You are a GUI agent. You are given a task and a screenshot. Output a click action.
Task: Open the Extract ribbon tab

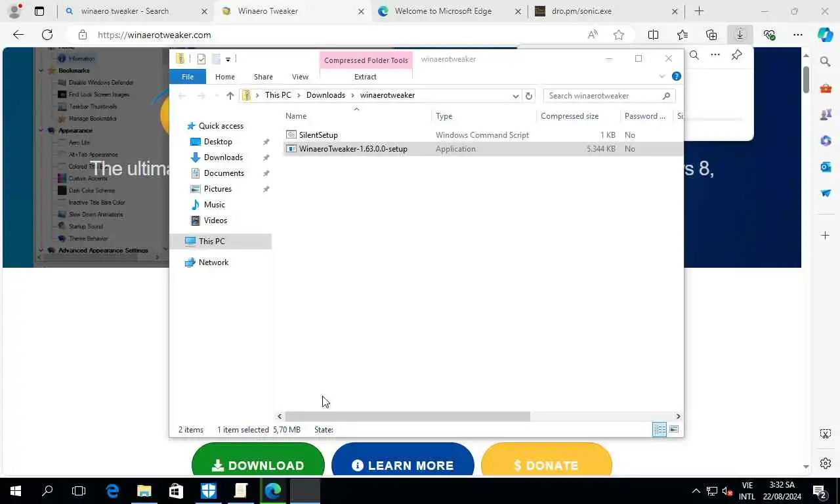click(366, 77)
